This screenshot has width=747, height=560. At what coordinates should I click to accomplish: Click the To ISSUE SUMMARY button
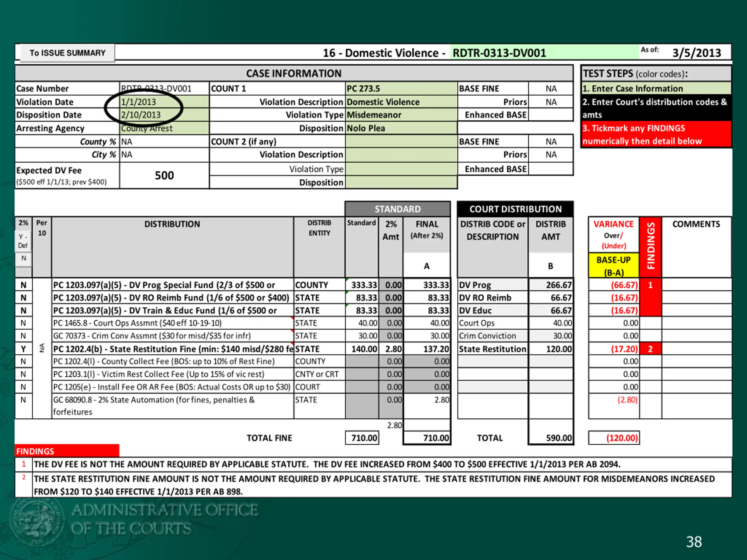(x=67, y=53)
